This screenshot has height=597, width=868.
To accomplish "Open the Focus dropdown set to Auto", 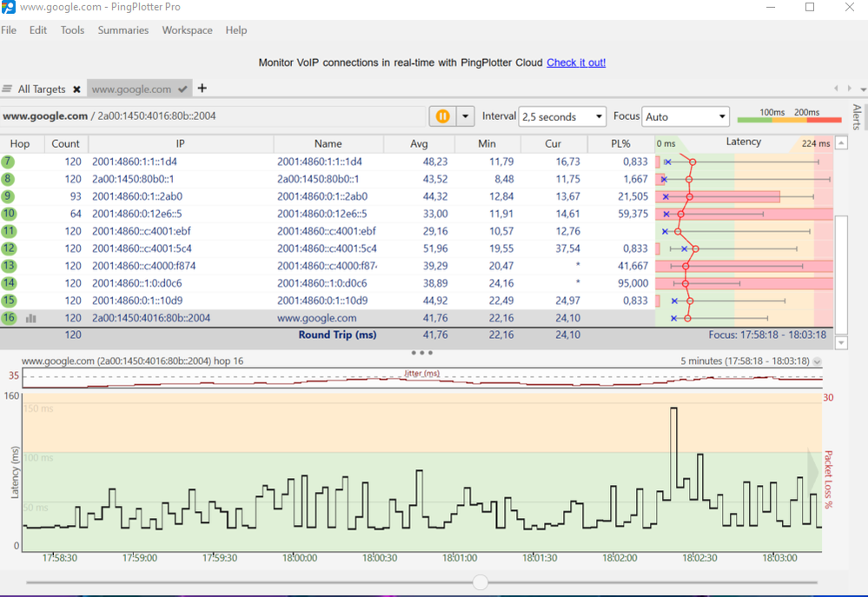I will [686, 116].
